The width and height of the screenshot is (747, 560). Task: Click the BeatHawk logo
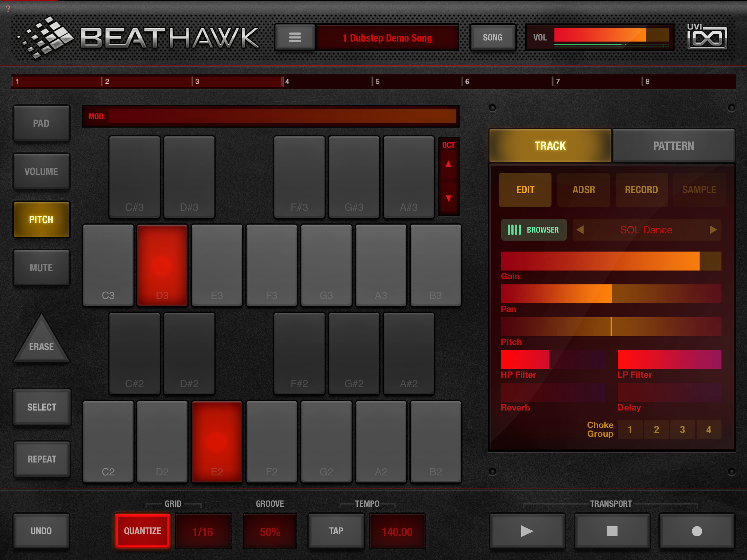pos(138,37)
